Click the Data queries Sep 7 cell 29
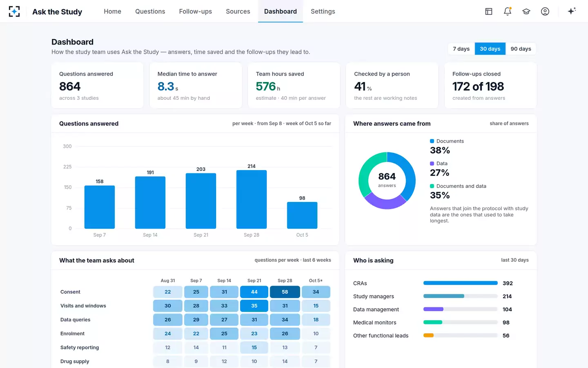Image resolution: width=588 pixels, height=368 pixels. point(196,320)
